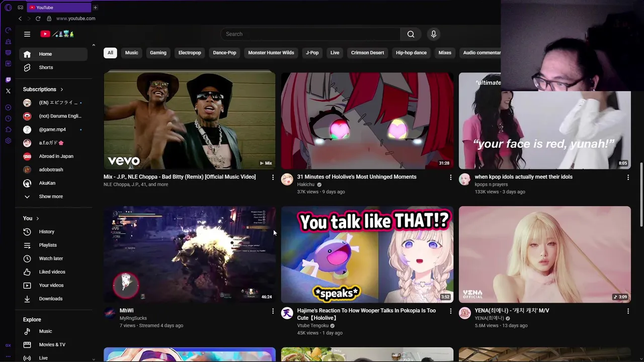The image size is (644, 362).
Task: Select the Music filter chip
Action: click(x=131, y=53)
